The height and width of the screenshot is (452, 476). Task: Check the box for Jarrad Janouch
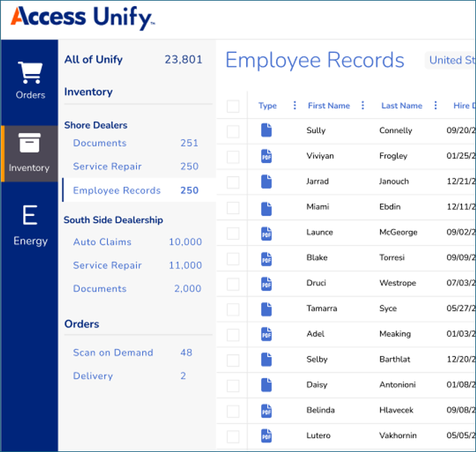(x=233, y=182)
